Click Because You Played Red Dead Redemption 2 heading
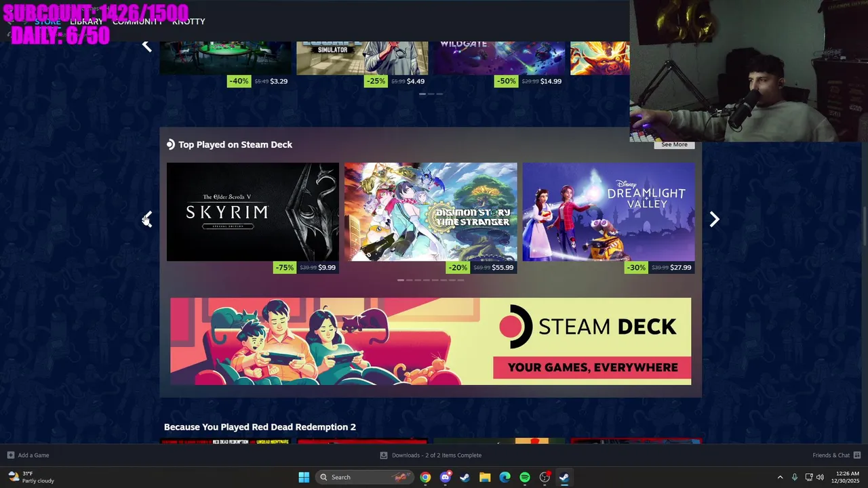The width and height of the screenshot is (868, 488). (x=260, y=427)
